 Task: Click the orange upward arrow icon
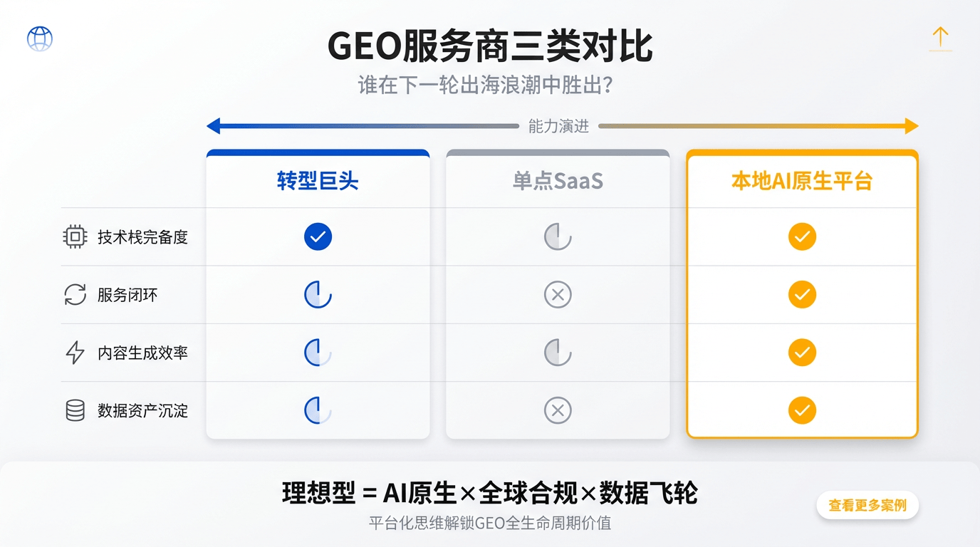(x=940, y=38)
